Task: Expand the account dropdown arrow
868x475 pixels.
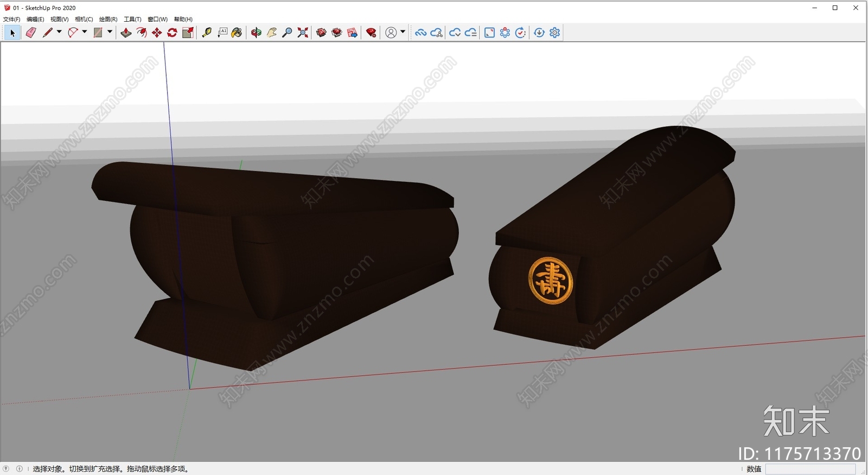Action: click(403, 33)
